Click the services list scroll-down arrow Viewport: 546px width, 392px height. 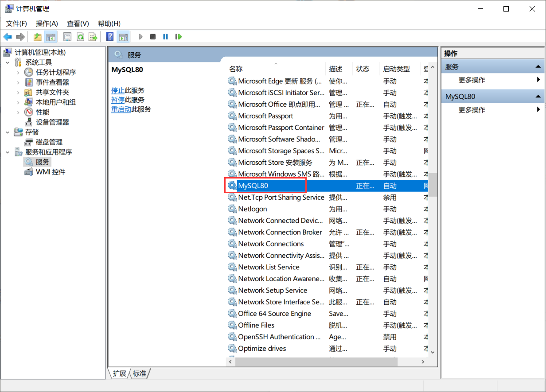(433, 352)
